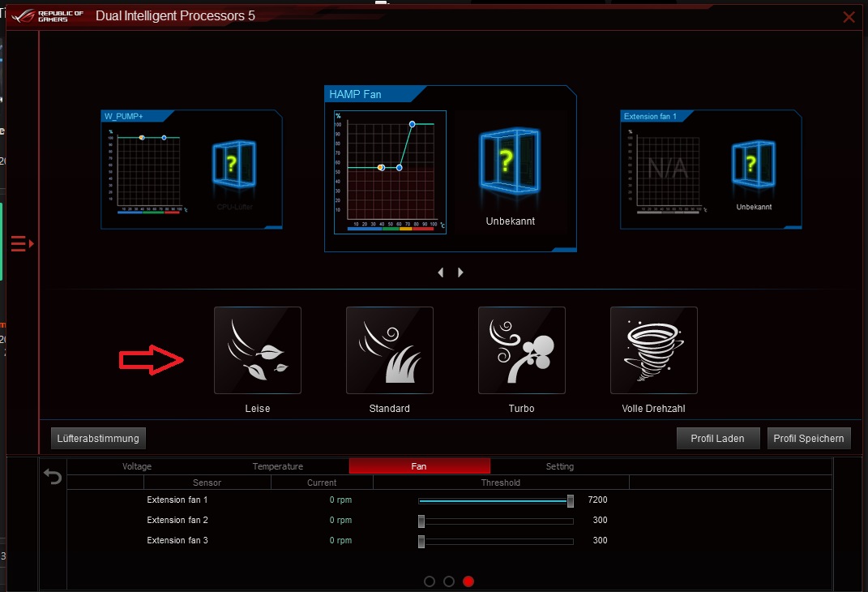
Task: Switch to the Voltage tab
Action: point(137,466)
